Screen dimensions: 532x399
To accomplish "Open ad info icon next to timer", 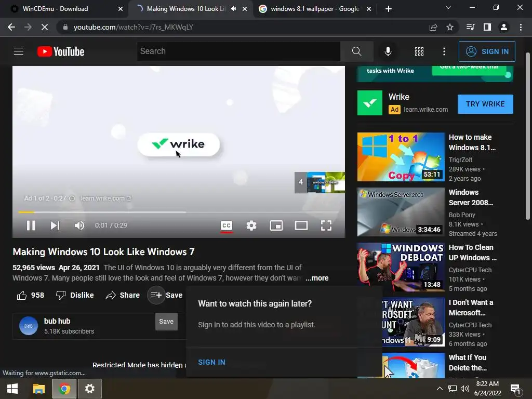I will [x=72, y=198].
